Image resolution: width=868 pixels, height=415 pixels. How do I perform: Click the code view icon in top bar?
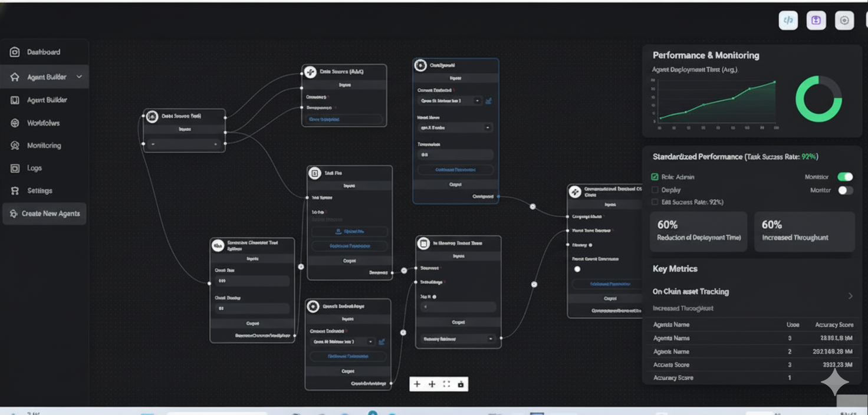(x=788, y=21)
